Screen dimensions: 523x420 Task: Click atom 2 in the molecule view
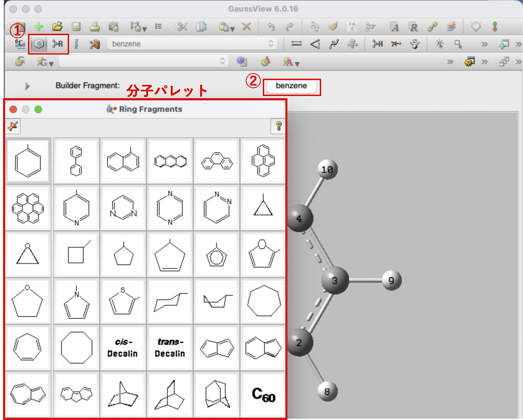pos(300,342)
